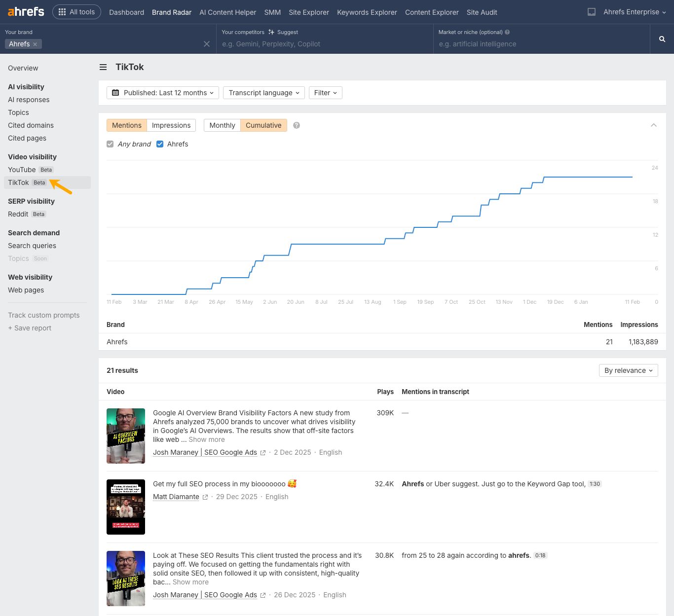
Task: Click the ahrefs logo
Action: tap(25, 12)
